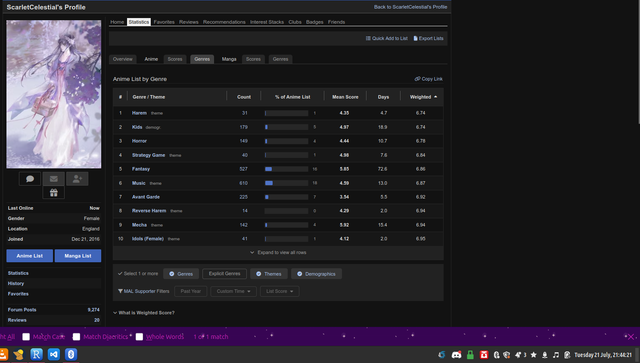Screen dimensions: 640x363
Task: Open the Anime Scores sub-tab
Action: pyautogui.click(x=175, y=59)
